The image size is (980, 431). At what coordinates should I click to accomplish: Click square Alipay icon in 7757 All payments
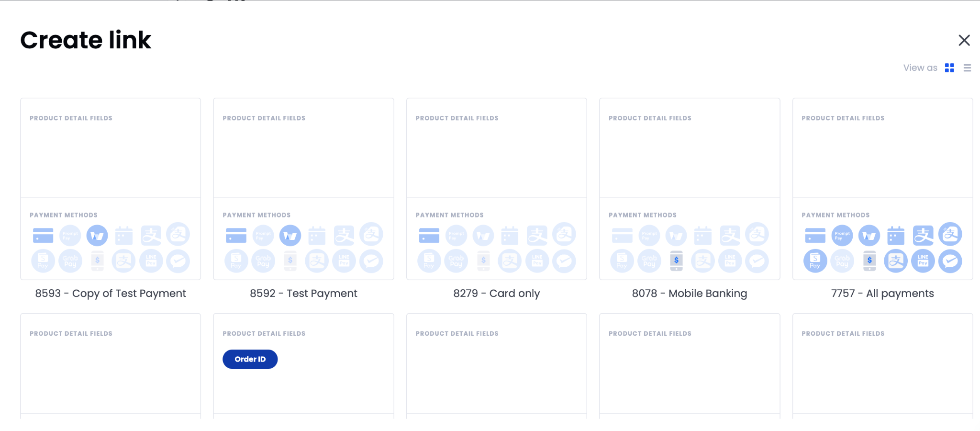coord(923,235)
